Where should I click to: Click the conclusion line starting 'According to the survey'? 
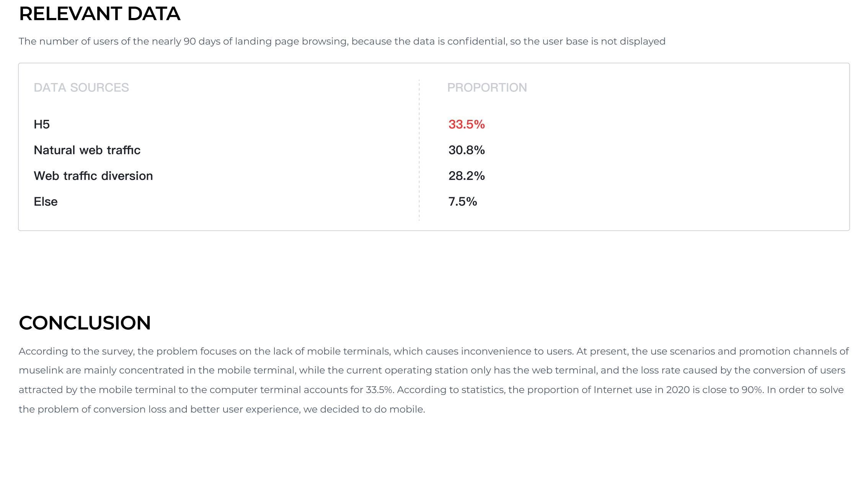click(x=434, y=351)
